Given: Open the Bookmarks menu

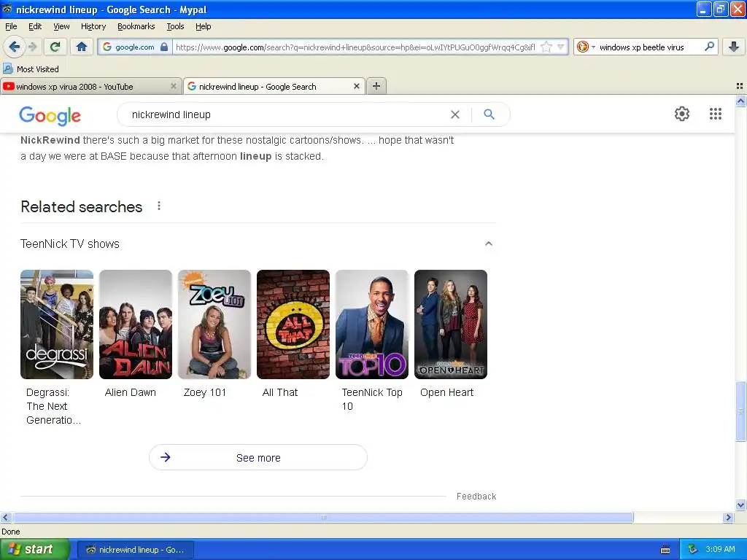Looking at the screenshot, I should [136, 26].
